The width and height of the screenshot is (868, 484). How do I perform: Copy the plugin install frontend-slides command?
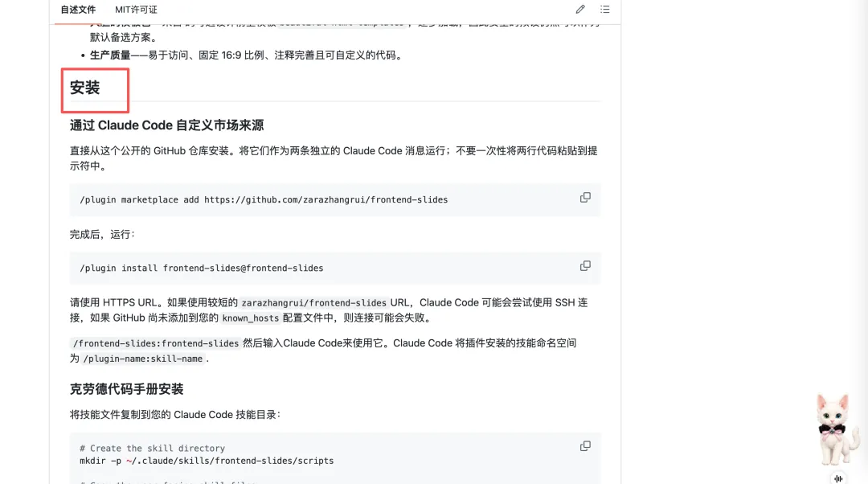tap(585, 266)
